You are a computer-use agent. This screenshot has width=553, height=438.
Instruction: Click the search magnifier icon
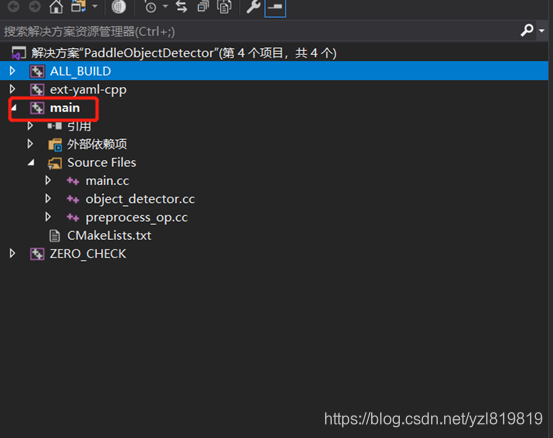(x=527, y=31)
